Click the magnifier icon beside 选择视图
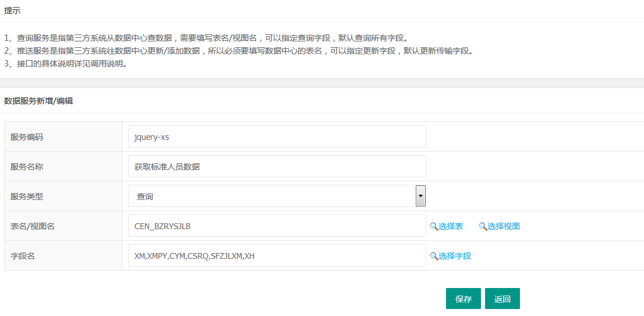This screenshot has width=644, height=316. pos(483,226)
